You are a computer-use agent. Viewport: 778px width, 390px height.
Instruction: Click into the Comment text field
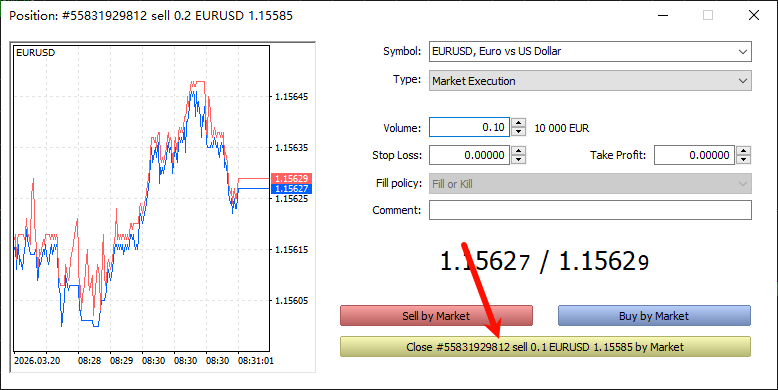pyautogui.click(x=590, y=210)
